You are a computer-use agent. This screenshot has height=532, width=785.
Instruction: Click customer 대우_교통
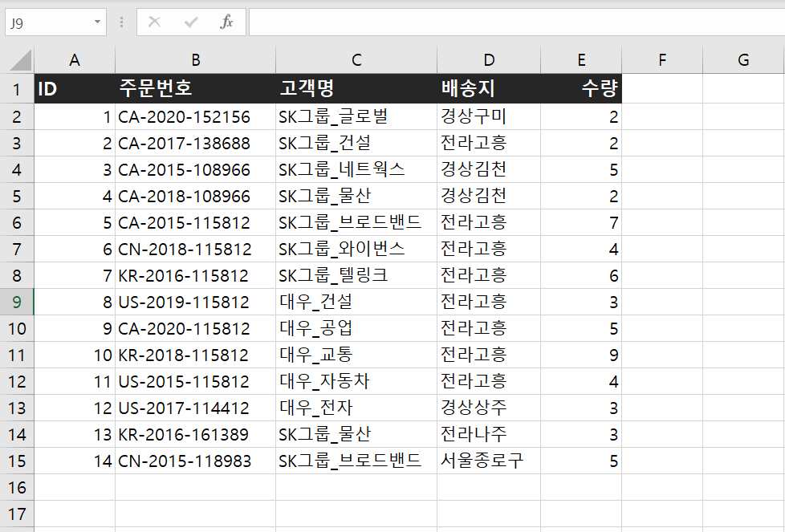pyautogui.click(x=356, y=355)
